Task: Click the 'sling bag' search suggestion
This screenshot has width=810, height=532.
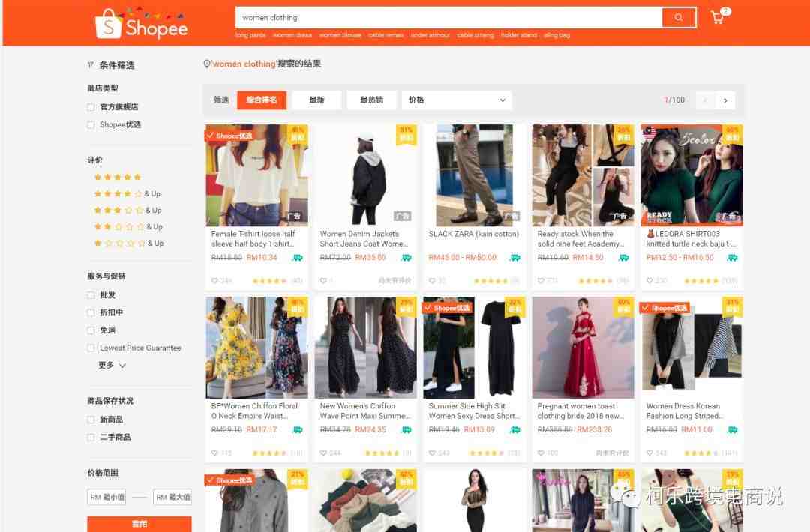Action: point(556,35)
